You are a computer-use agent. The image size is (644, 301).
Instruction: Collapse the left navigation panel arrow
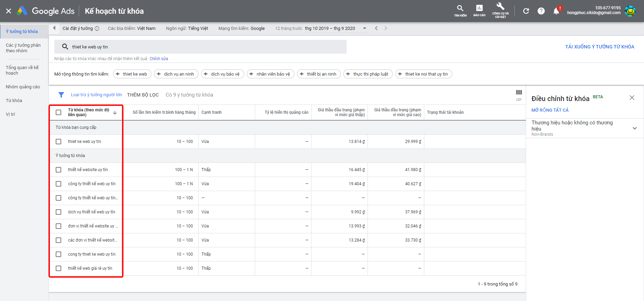coord(54,28)
